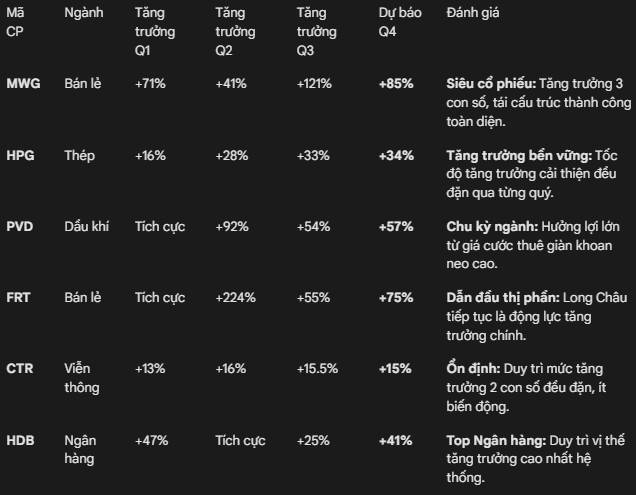
Task: Click the HDB stock code
Action: [20, 440]
